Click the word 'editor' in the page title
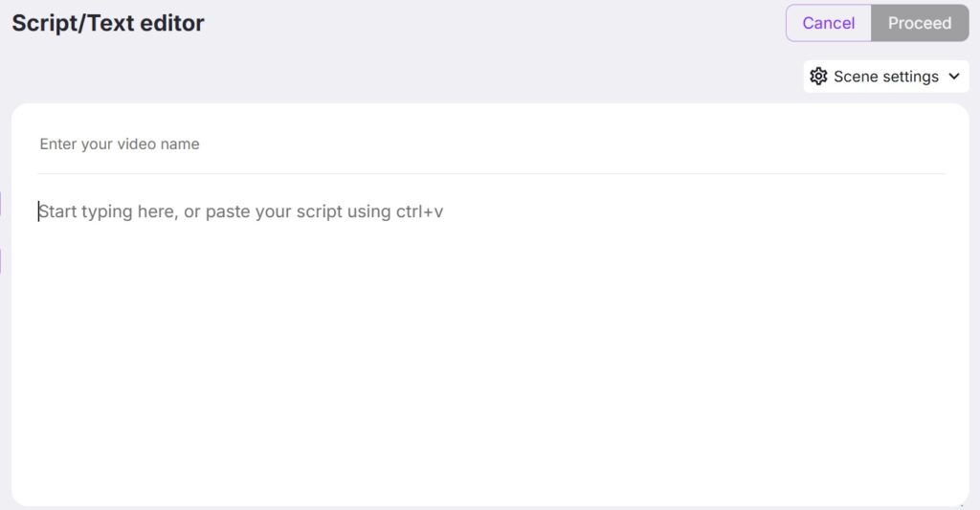The height and width of the screenshot is (510, 980). click(x=172, y=23)
